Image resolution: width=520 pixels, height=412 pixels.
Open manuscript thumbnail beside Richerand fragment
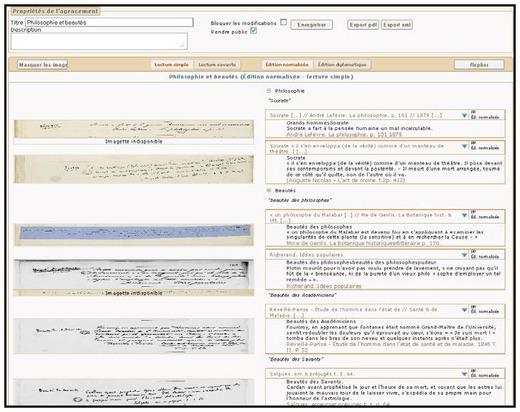click(x=134, y=275)
